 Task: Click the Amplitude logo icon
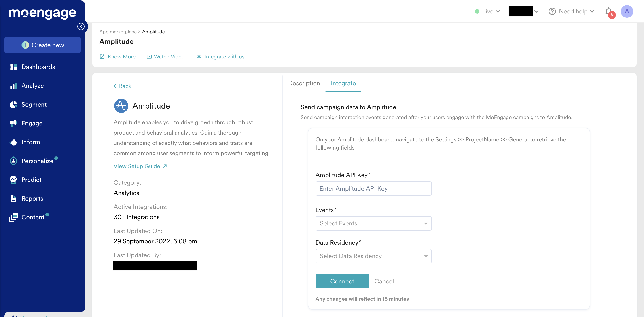pos(121,106)
